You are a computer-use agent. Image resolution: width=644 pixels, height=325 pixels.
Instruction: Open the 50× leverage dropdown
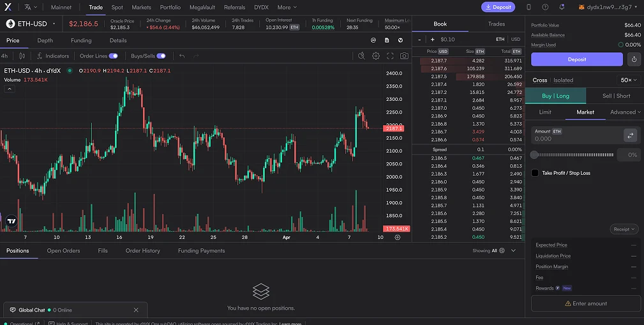point(629,80)
